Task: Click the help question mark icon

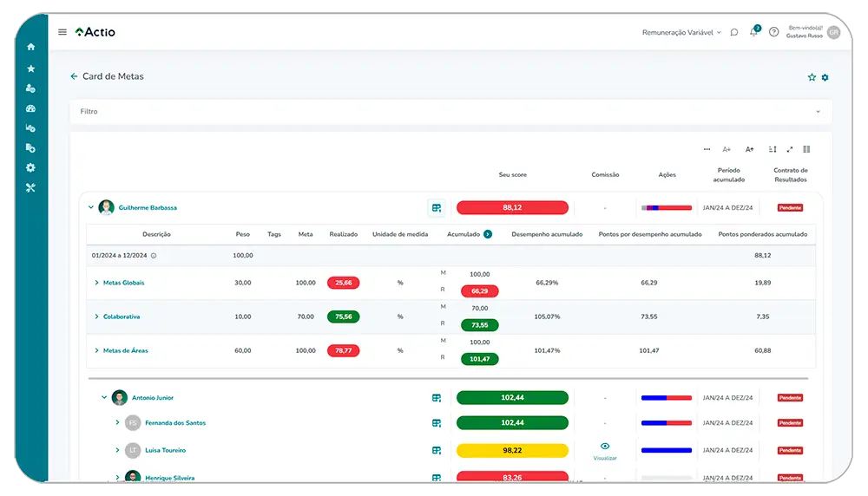Action: [x=773, y=32]
